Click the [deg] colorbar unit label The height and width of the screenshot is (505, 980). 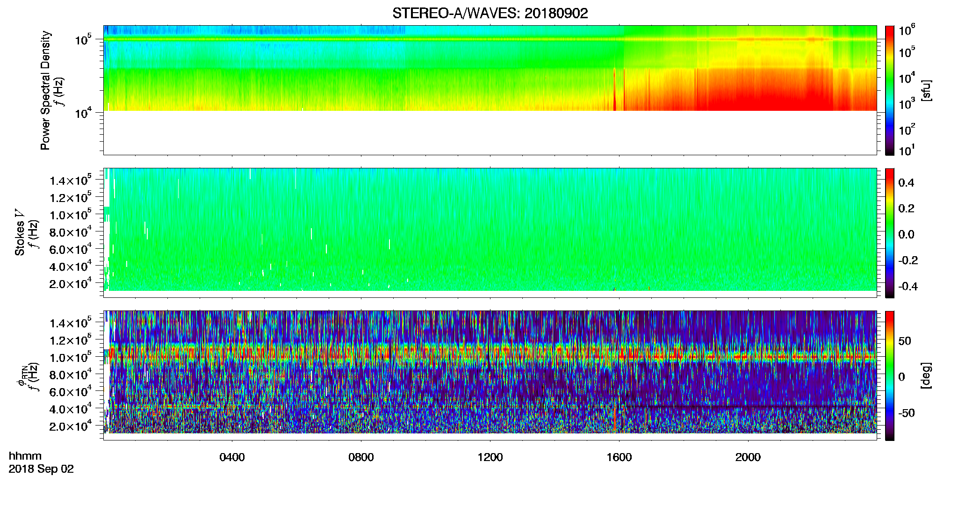[x=926, y=375]
